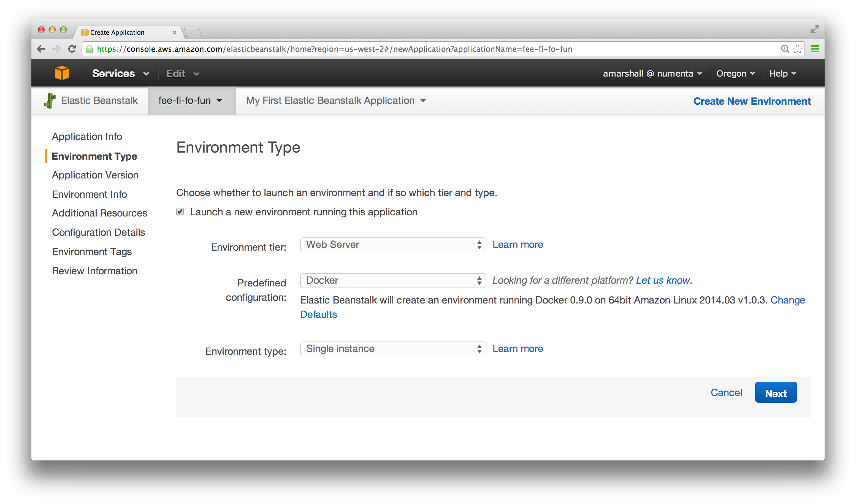The height and width of the screenshot is (504, 856).
Task: Open the Predefined configuration Docker dropdown
Action: pos(393,281)
